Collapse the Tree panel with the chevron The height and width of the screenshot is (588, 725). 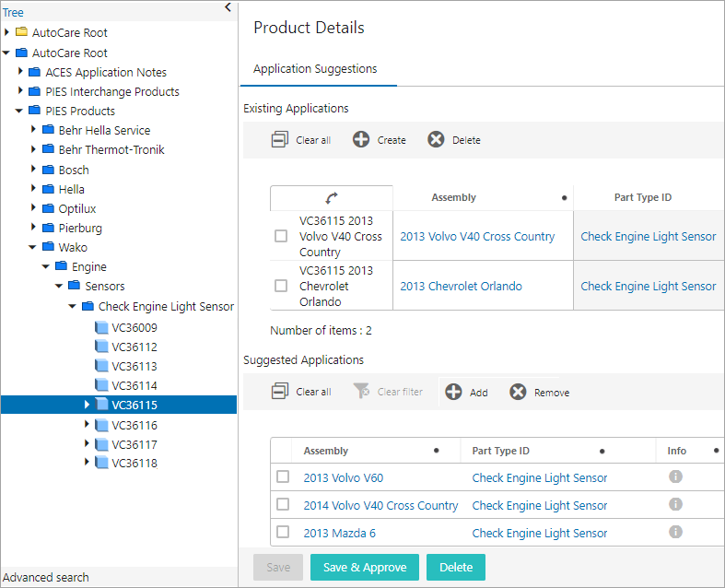point(228,7)
